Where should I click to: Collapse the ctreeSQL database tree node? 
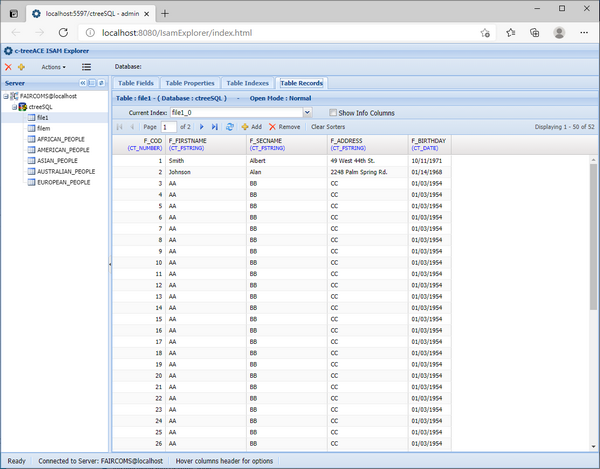coord(15,107)
